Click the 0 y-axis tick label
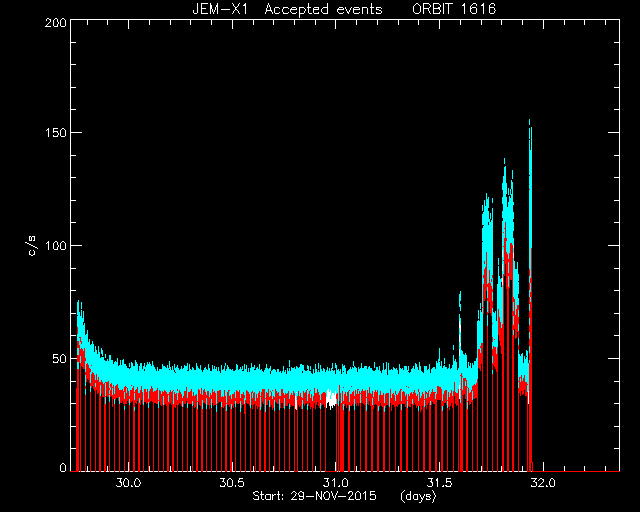Viewport: 640px width, 512px height. click(63, 467)
